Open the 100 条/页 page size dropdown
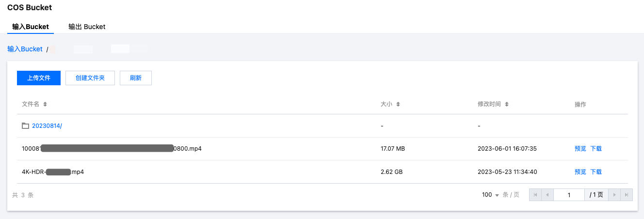This screenshot has width=644, height=219. pos(491,195)
